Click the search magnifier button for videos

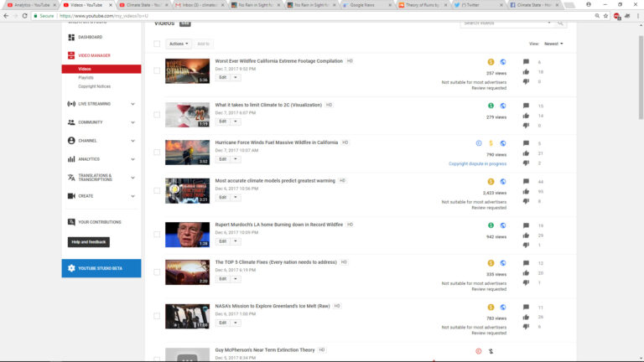(558, 23)
